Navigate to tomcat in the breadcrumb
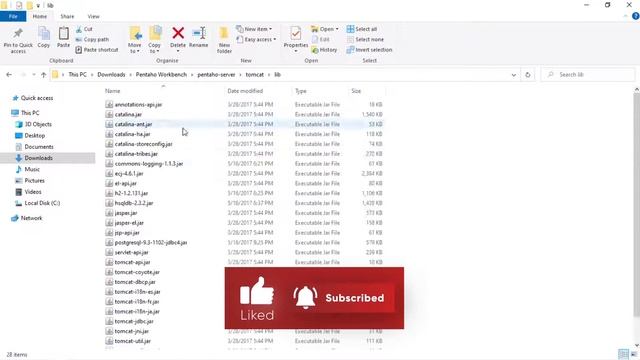 (255, 75)
